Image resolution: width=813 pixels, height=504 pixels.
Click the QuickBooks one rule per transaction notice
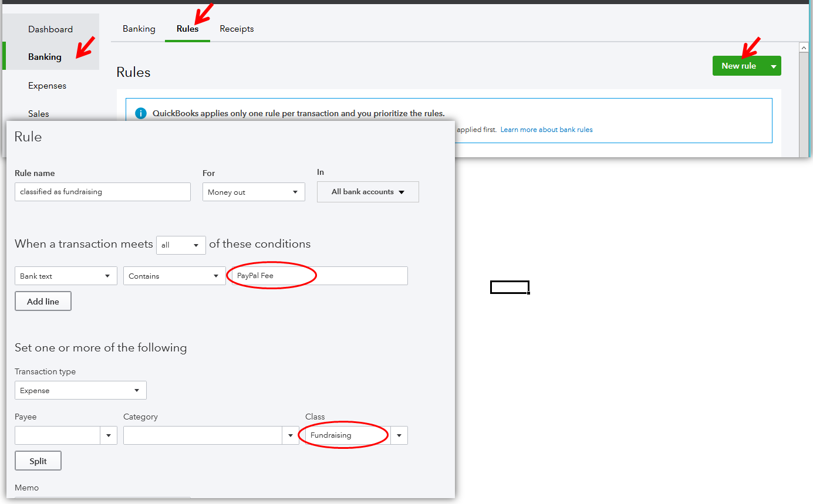pos(299,113)
